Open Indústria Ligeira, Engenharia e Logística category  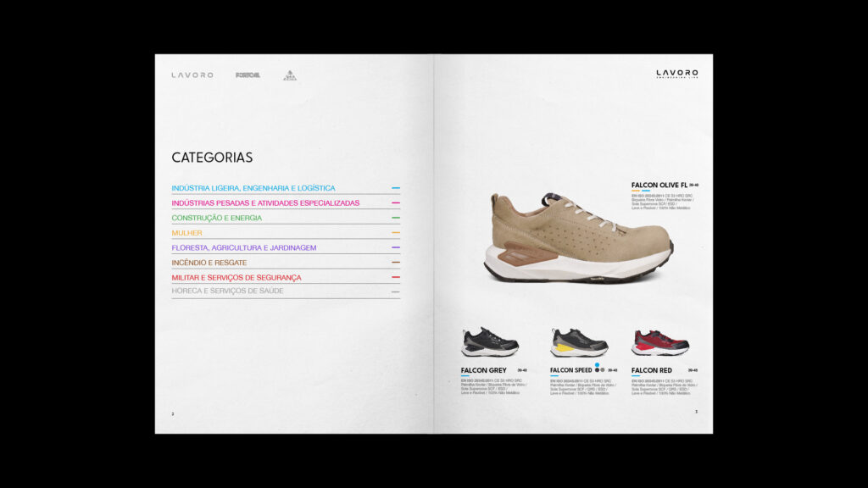(x=253, y=188)
